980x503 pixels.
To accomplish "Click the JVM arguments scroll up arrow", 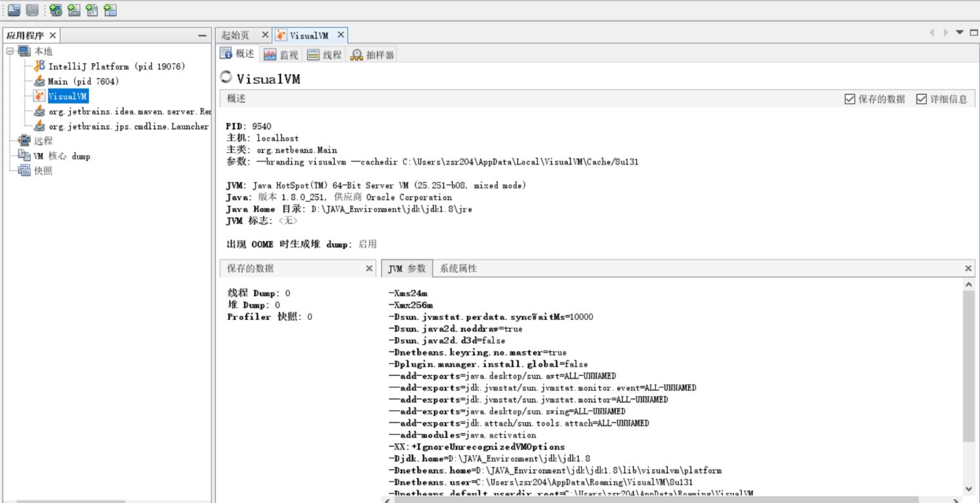I will 969,285.
